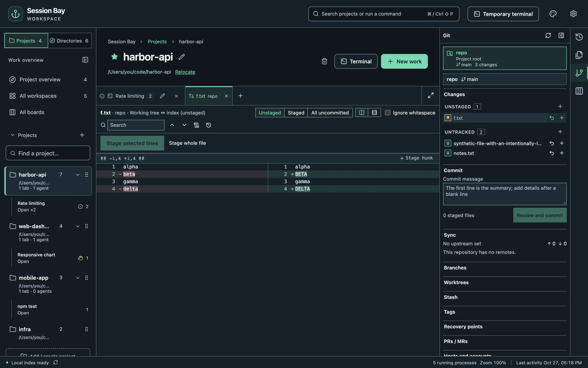This screenshot has height=368, width=588.
Task: Collapse the Git side panel
Action: (x=561, y=36)
